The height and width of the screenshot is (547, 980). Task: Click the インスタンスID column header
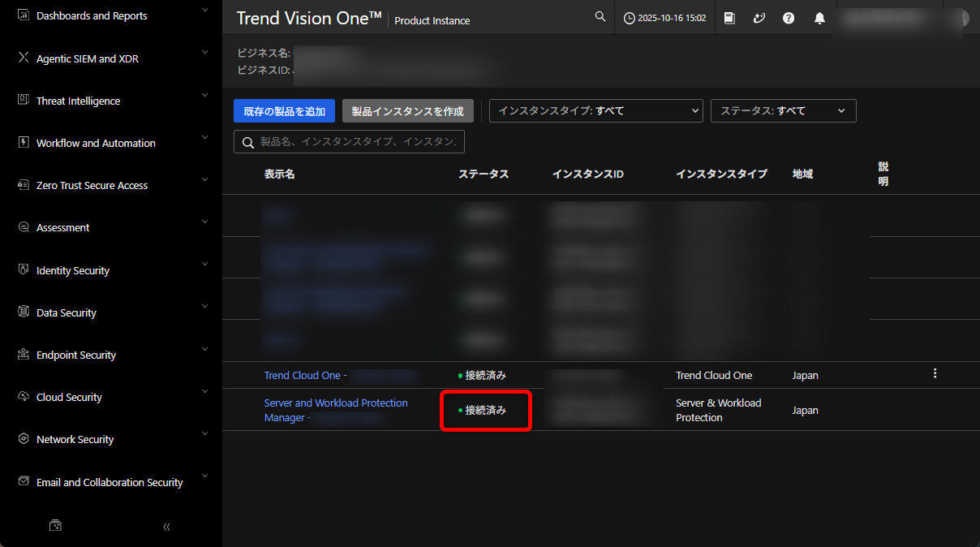coord(588,174)
